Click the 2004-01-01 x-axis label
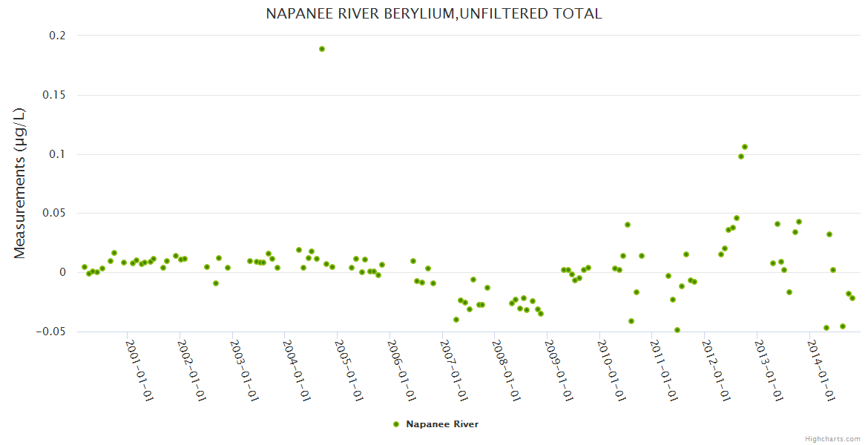868x445 pixels. [x=296, y=370]
